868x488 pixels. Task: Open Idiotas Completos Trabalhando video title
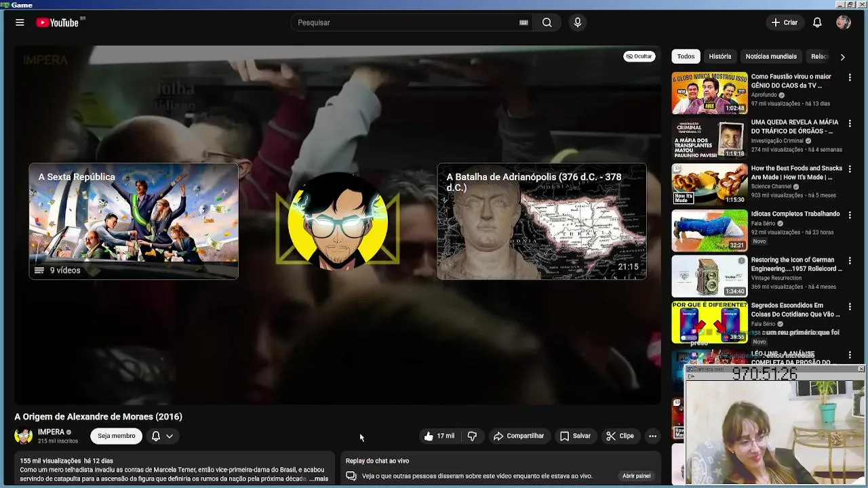(x=795, y=214)
